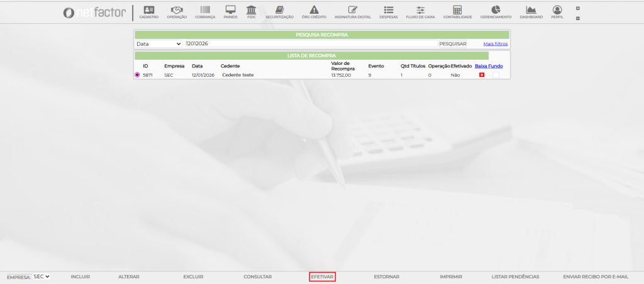
Task: Click the Cobrança barcode icon
Action: click(x=205, y=10)
